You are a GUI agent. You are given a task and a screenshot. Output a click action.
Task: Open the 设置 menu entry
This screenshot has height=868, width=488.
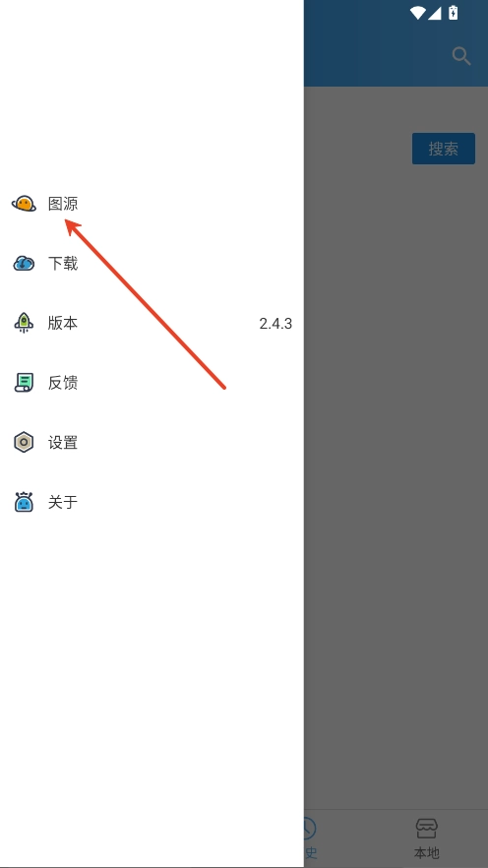click(152, 443)
